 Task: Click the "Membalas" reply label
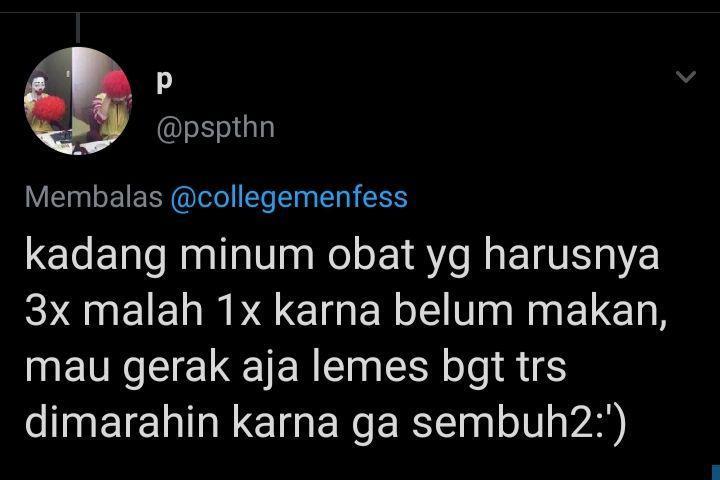tap(94, 197)
